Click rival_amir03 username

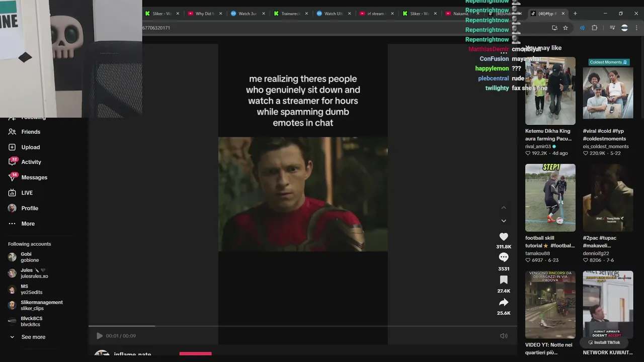coord(538,146)
